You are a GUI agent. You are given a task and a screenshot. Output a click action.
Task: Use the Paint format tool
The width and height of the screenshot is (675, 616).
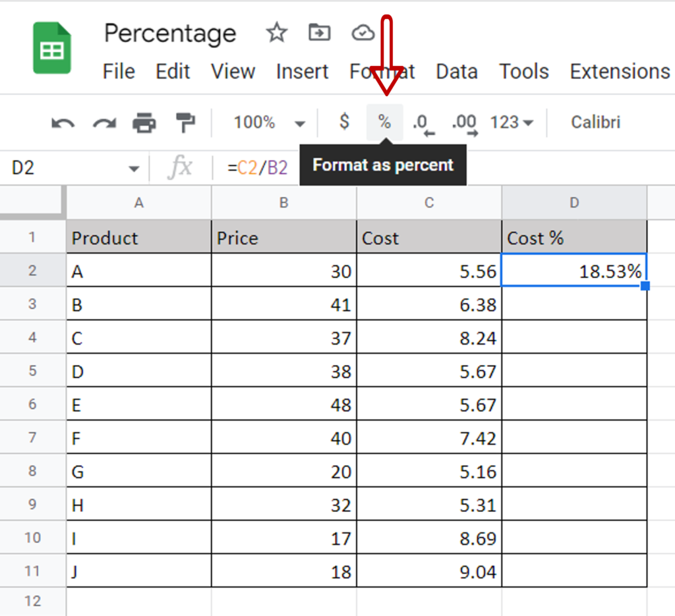tap(185, 122)
